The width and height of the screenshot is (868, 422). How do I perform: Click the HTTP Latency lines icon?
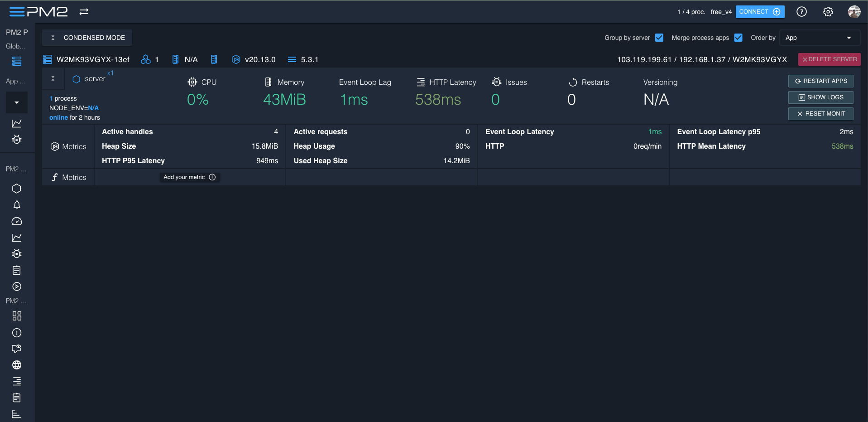tap(421, 82)
